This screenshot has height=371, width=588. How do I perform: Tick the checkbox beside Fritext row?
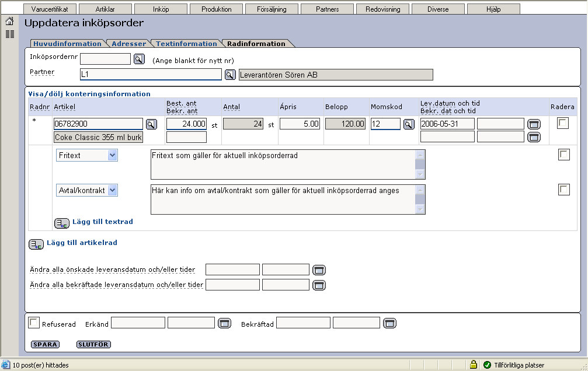564,155
